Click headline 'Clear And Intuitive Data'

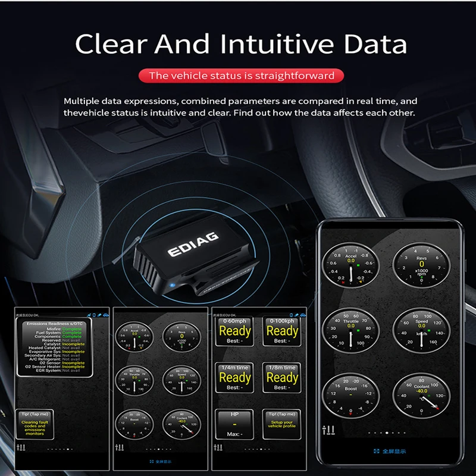241,43
